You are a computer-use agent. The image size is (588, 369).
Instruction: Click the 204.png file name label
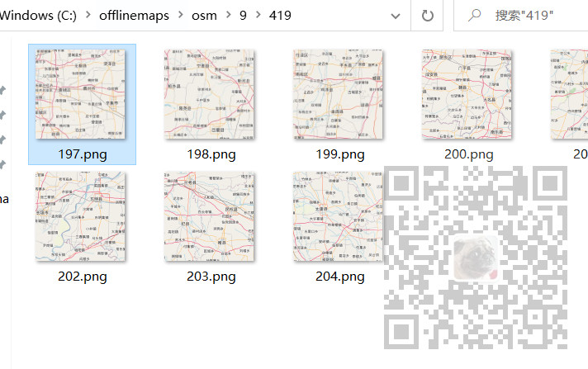339,277
